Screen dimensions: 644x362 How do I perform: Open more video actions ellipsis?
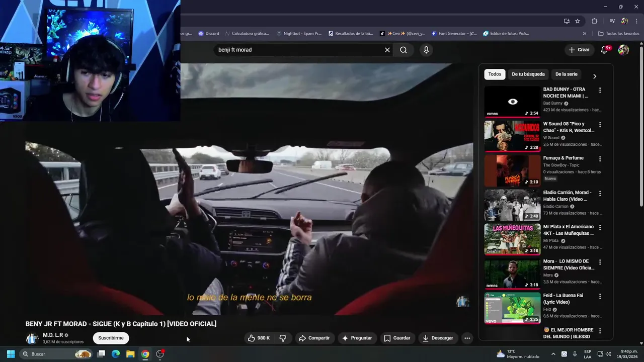pos(467,338)
